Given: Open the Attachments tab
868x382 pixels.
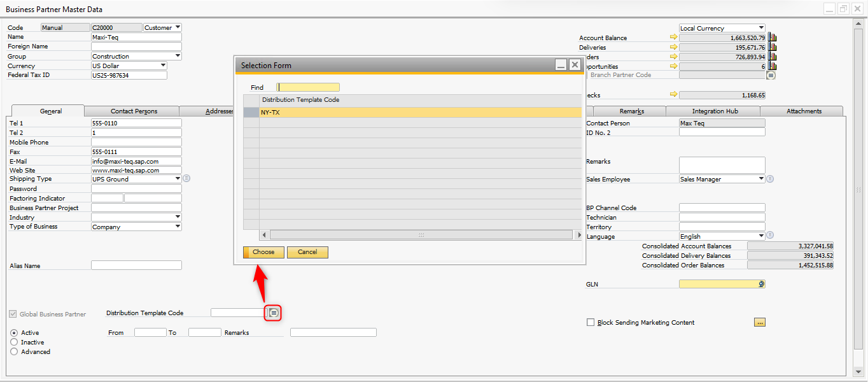Looking at the screenshot, I should pyautogui.click(x=804, y=111).
